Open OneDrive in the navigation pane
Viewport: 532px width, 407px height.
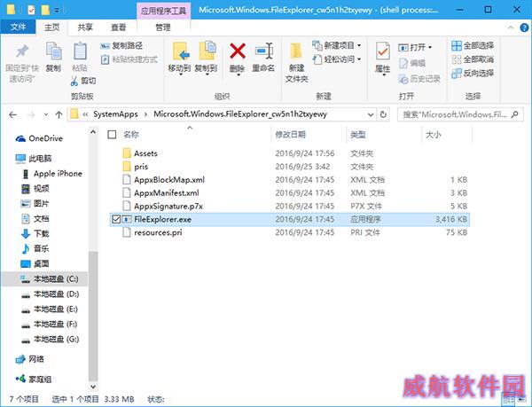tap(39, 138)
